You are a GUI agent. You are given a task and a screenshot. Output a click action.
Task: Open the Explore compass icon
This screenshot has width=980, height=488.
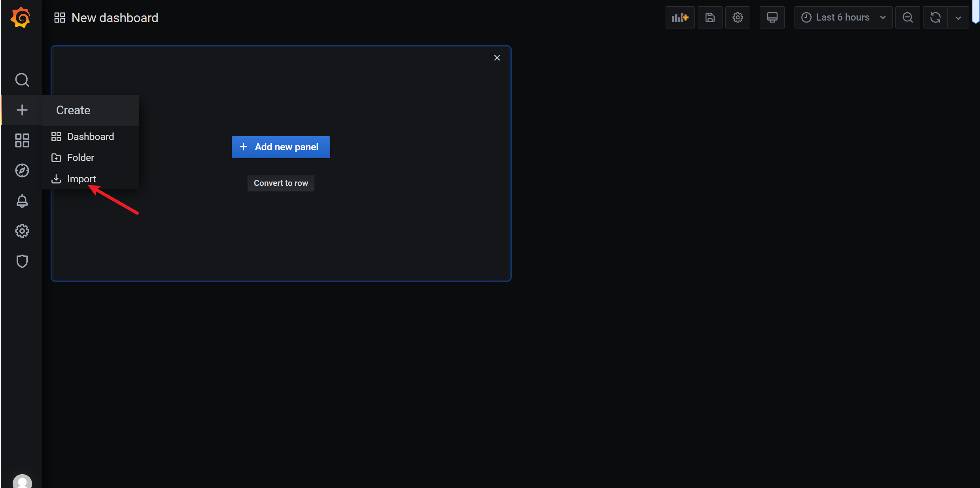point(22,170)
